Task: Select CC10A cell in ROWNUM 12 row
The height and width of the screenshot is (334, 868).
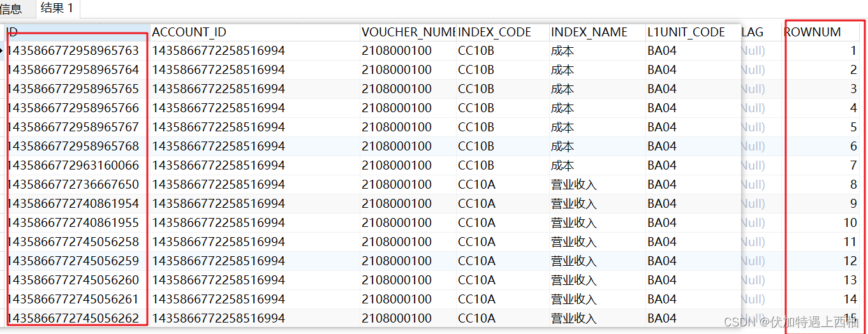Action: click(503, 261)
